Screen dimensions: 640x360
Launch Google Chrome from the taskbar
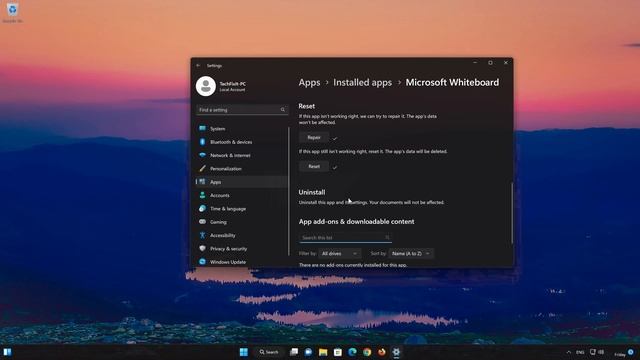click(x=367, y=352)
